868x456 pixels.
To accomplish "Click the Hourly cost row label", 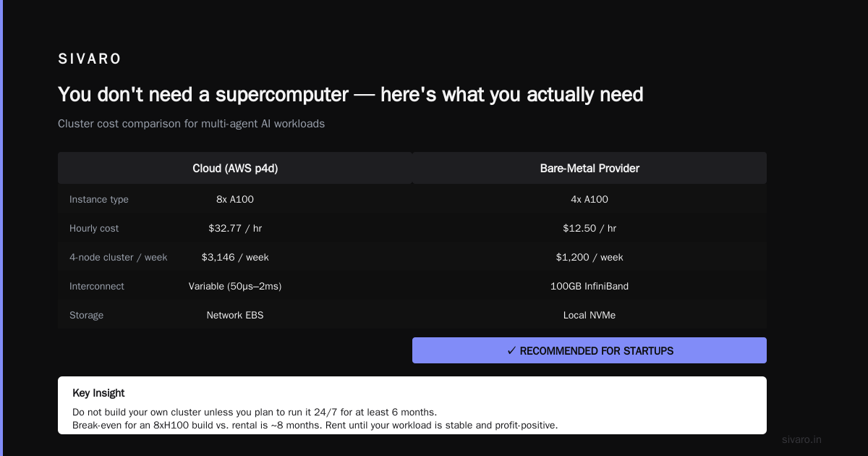I will [x=94, y=228].
